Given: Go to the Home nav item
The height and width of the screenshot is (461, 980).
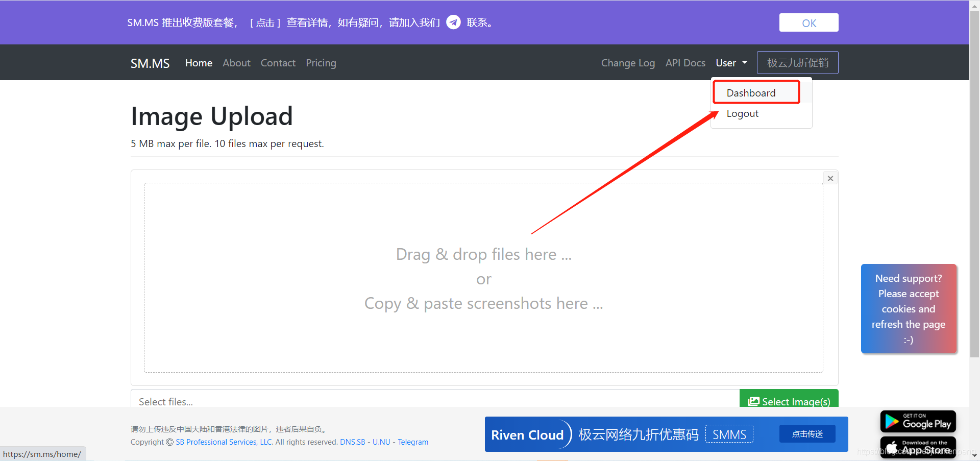Looking at the screenshot, I should [199, 63].
